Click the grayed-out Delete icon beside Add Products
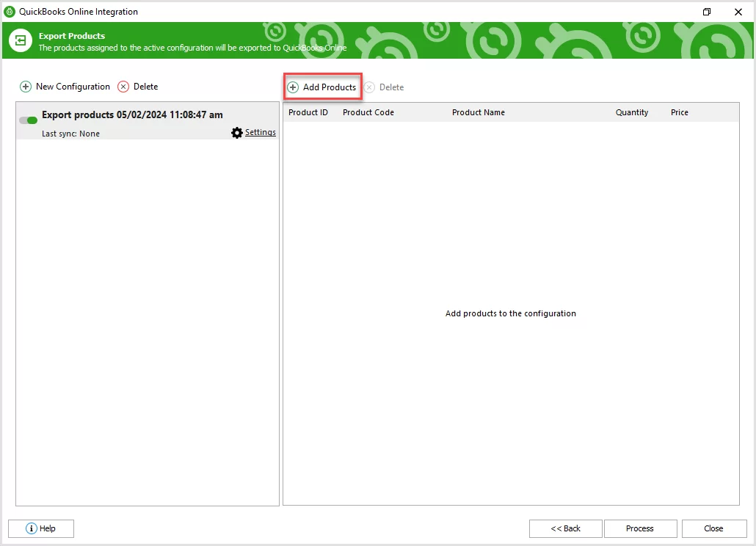 pos(368,87)
